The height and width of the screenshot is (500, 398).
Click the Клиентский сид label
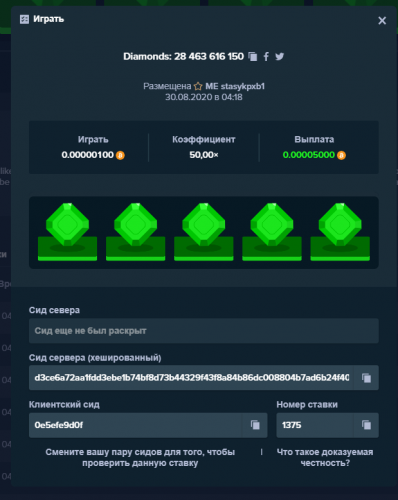[x=64, y=405]
